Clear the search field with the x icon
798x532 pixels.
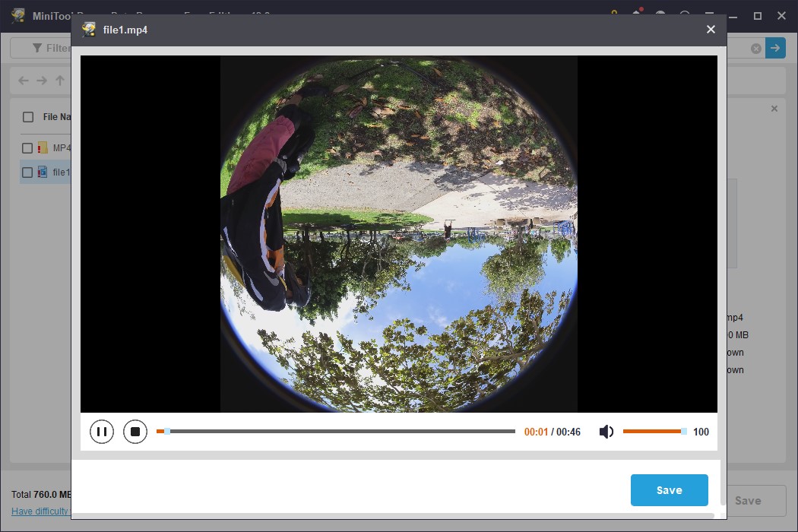[x=755, y=48]
